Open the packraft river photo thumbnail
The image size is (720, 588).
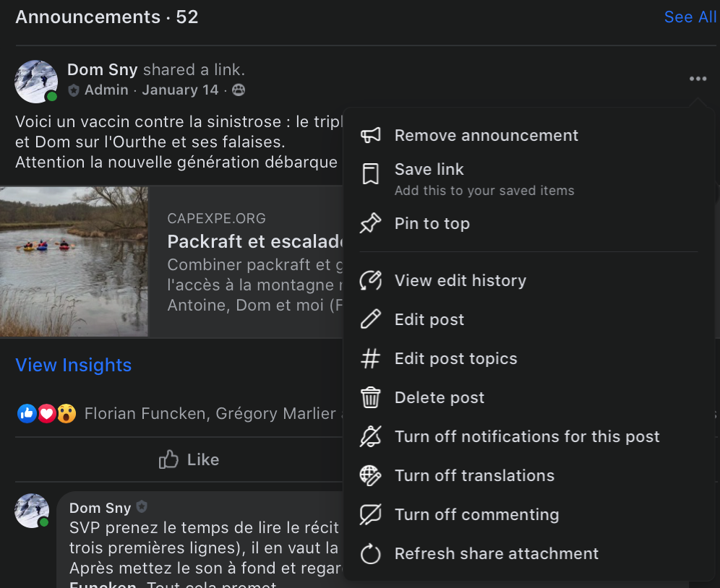pyautogui.click(x=74, y=261)
